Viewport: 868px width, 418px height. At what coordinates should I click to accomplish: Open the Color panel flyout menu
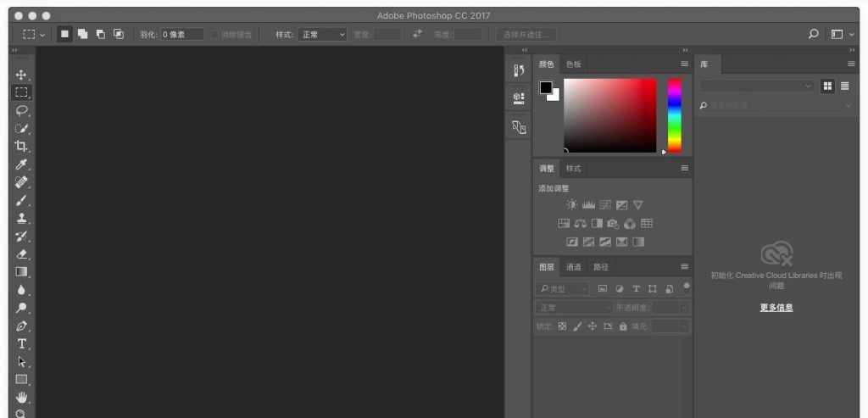pyautogui.click(x=685, y=64)
